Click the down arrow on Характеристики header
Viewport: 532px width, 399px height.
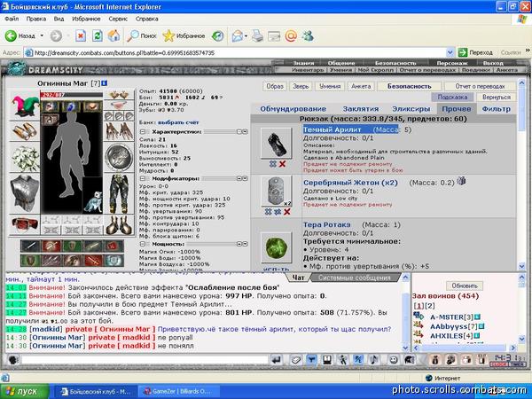[x=245, y=131]
